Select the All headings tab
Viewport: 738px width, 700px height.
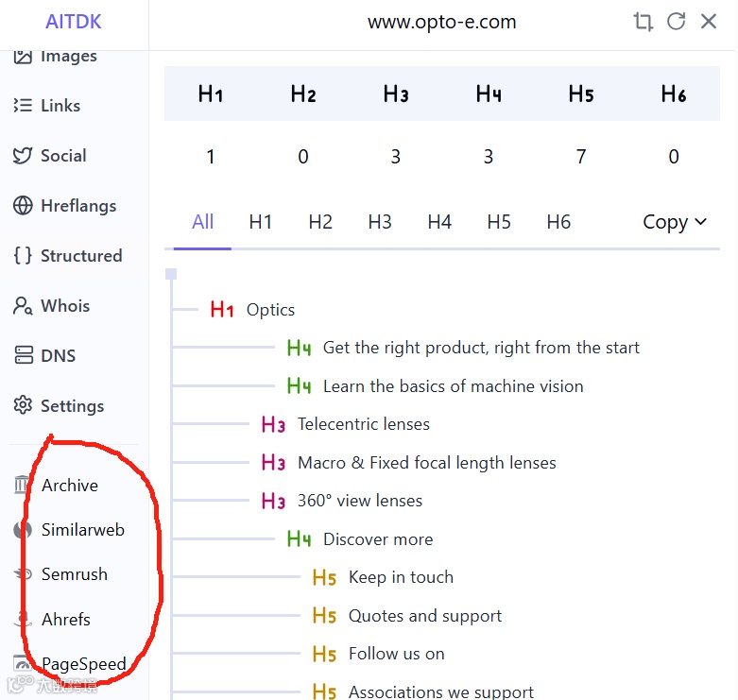pos(202,222)
